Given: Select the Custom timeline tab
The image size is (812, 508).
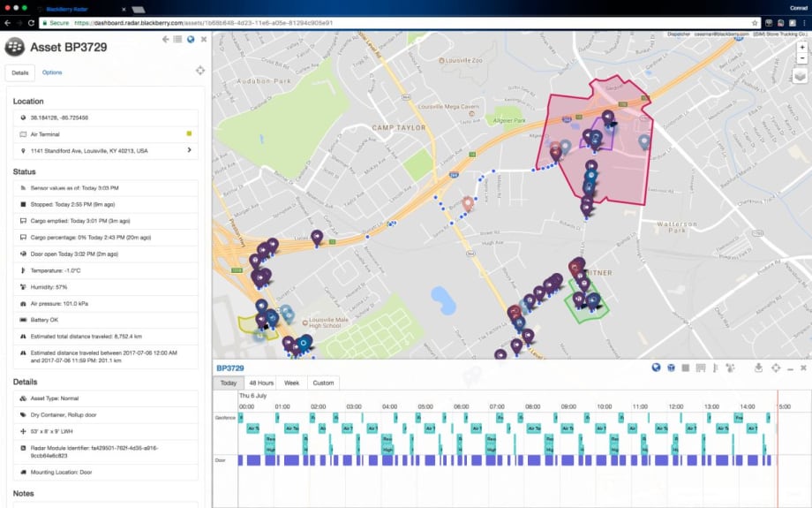Looking at the screenshot, I should click(x=323, y=383).
